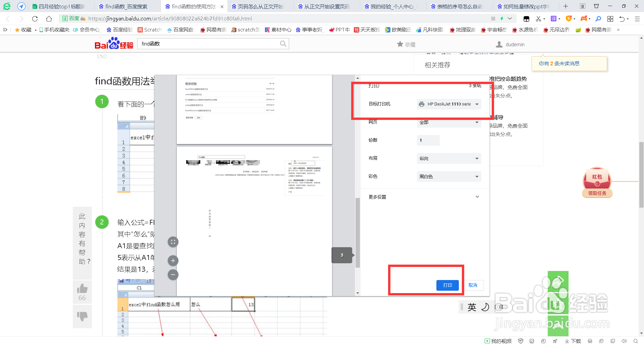Image resolution: width=644 pixels, height=345 pixels.
Task: Open 下载 downloads from the status bar
Action: (x=574, y=341)
